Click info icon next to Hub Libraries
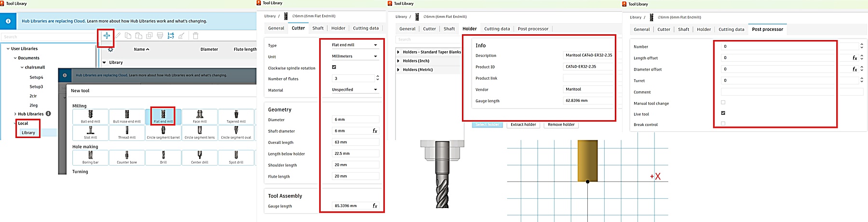The height and width of the screenshot is (222, 868). tap(48, 114)
